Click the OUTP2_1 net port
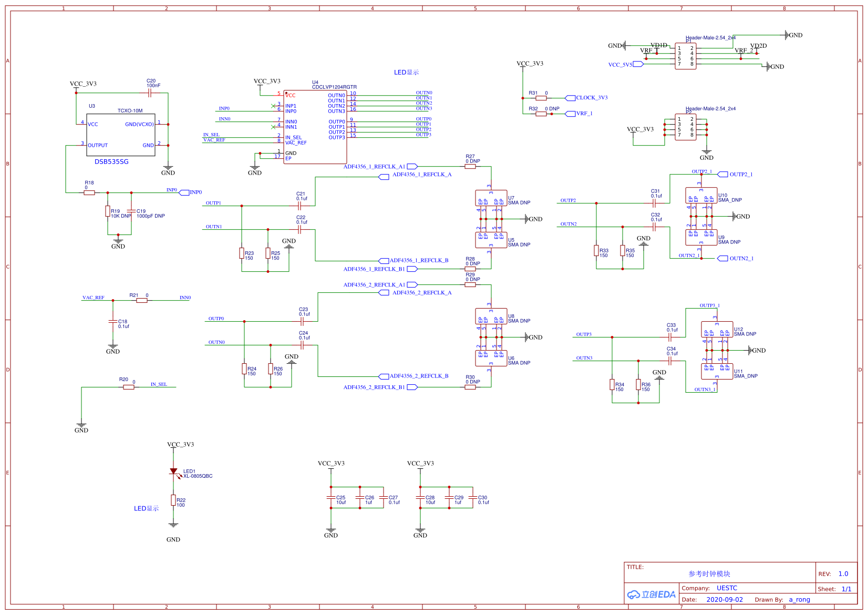This screenshot has height=615, width=868. coord(735,175)
